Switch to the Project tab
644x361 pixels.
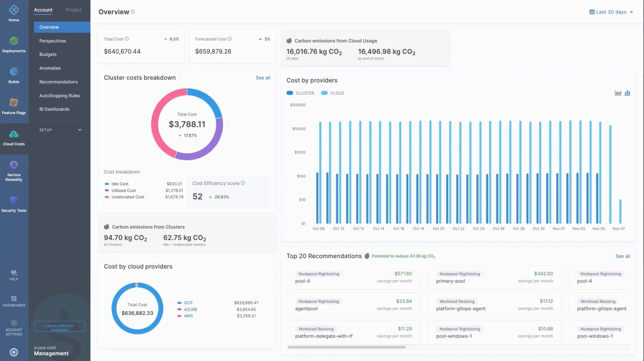pos(74,10)
